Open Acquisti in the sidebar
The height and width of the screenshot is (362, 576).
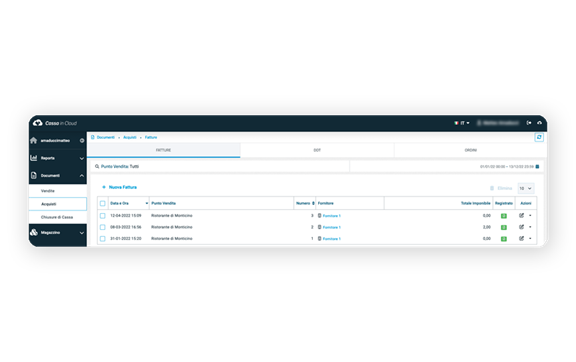click(58, 204)
